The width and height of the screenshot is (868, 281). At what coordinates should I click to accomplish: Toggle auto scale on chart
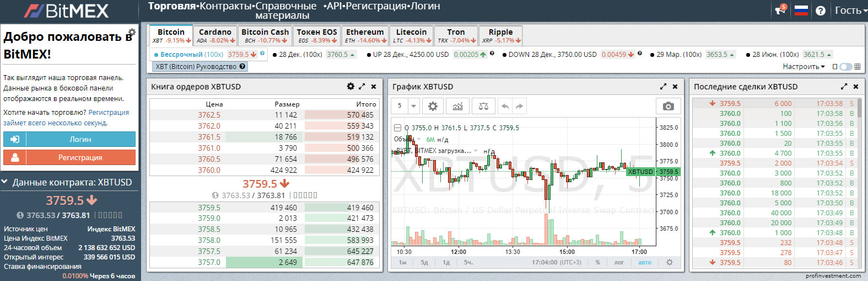tap(645, 262)
